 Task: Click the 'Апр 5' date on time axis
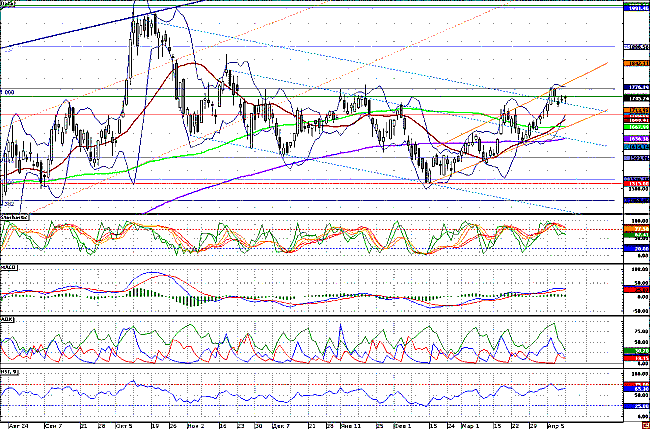pyautogui.click(x=556, y=425)
